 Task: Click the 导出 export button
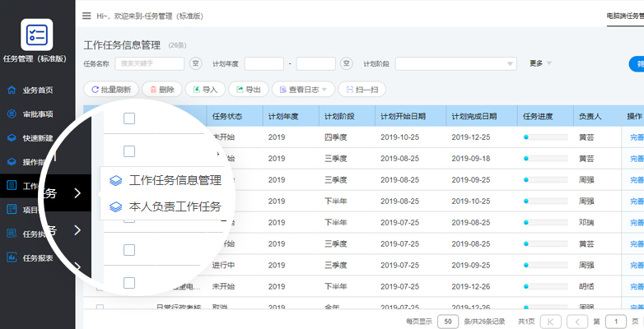[x=249, y=90]
